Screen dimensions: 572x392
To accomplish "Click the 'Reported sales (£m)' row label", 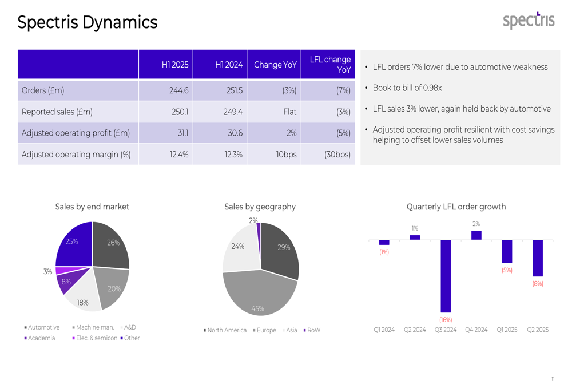I will pos(57,112).
